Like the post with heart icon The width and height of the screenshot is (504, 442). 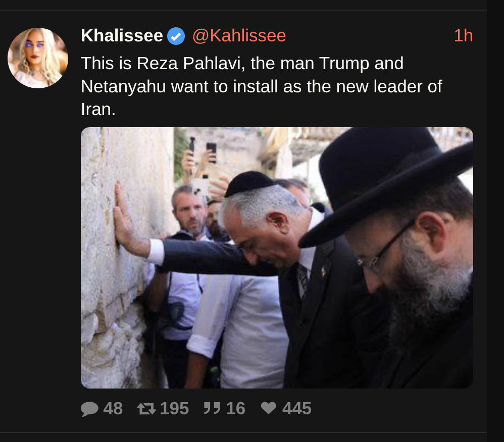point(268,408)
